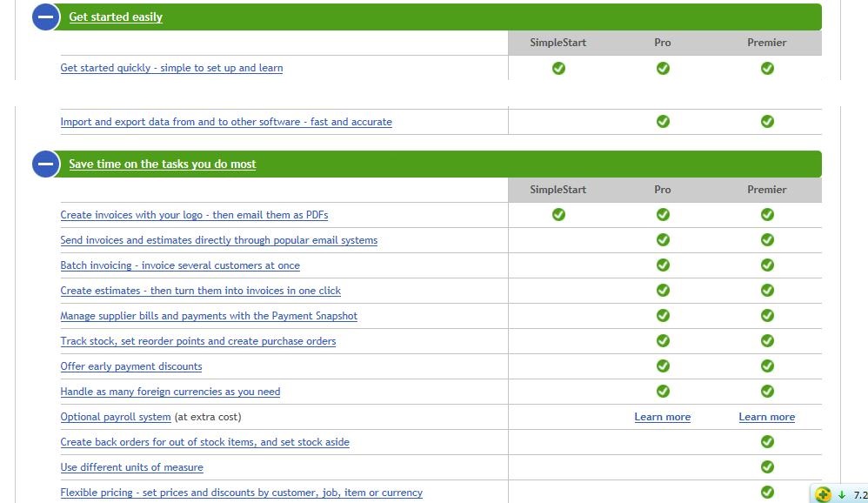Click Premier checkmark for Send invoices row
The height and width of the screenshot is (503, 868).
[x=767, y=240]
